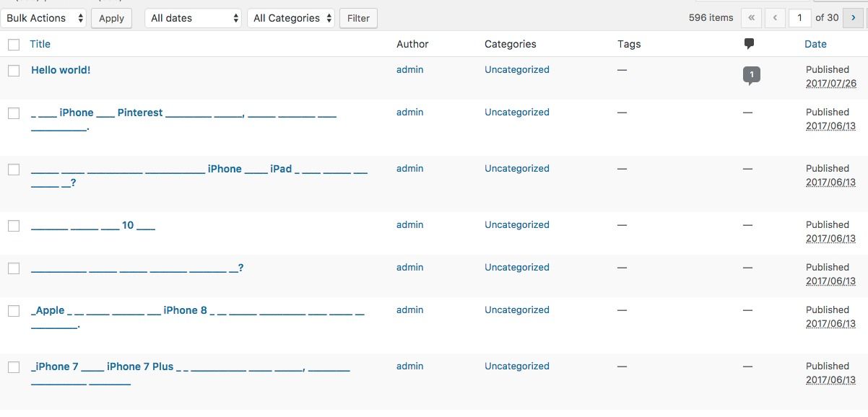Click admin author link for Hello world!
The width and height of the screenshot is (868, 417).
[409, 70]
